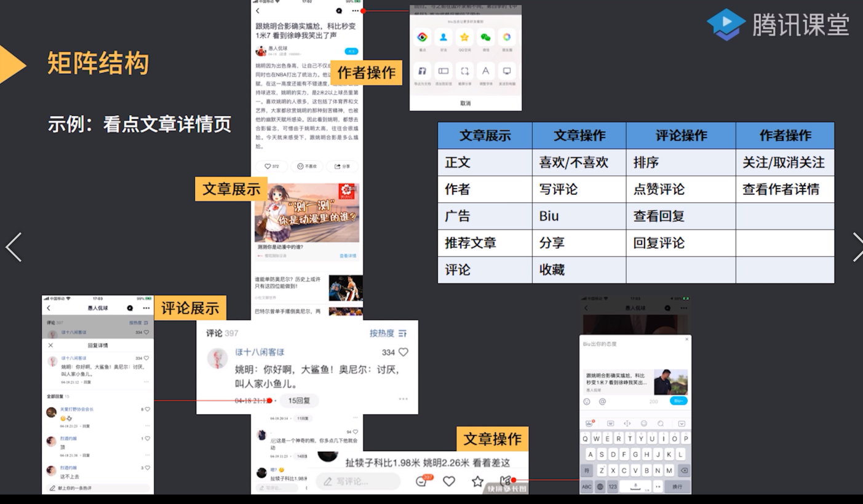Tap the globe language key on keyboard
The image size is (863, 504).
pos(601,487)
